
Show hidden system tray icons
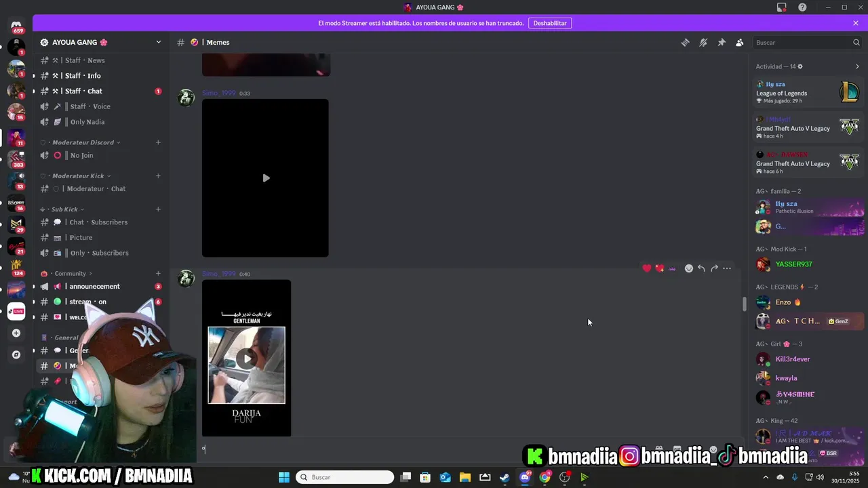pos(766,477)
